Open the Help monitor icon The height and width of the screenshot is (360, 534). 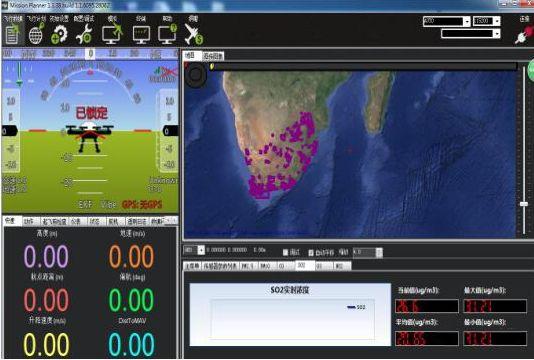[168, 35]
